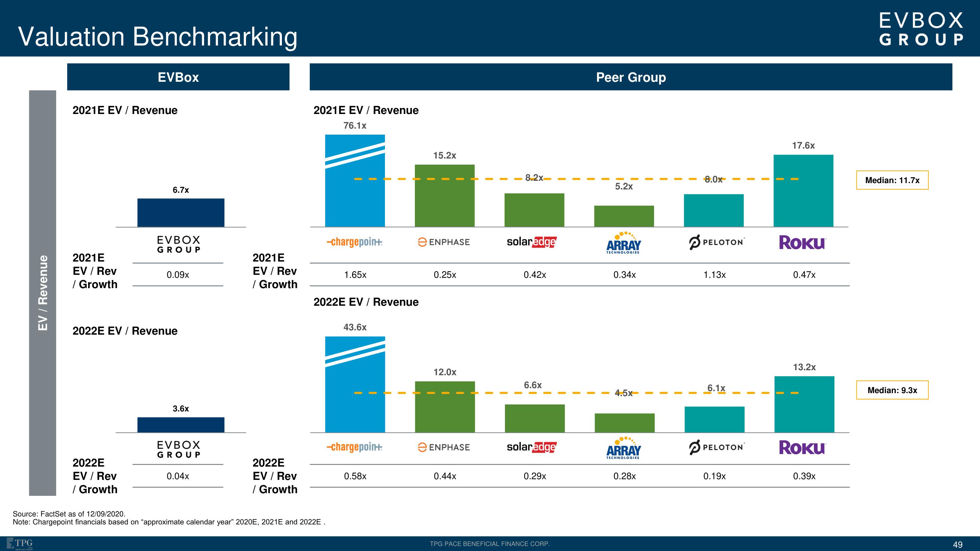This screenshot has height=551, width=980.
Task: Click Array Technologies logo under 2021E chart
Action: (x=624, y=243)
